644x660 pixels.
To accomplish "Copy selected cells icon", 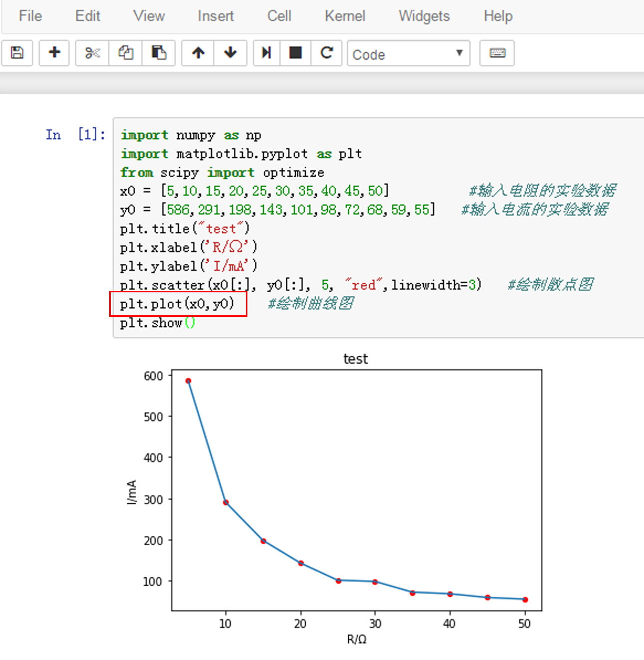I will pyautogui.click(x=126, y=53).
